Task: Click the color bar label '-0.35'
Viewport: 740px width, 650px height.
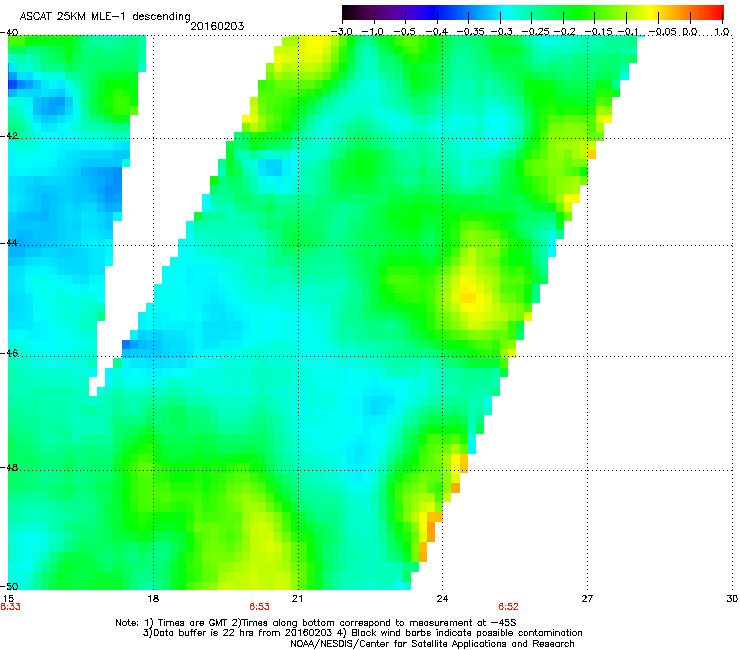Action: click(x=470, y=32)
